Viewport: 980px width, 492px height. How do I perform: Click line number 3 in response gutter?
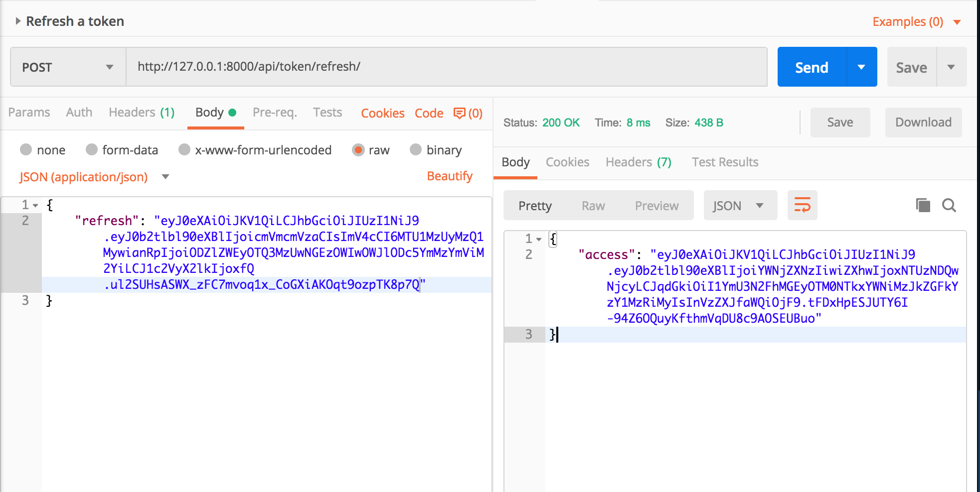tap(529, 334)
